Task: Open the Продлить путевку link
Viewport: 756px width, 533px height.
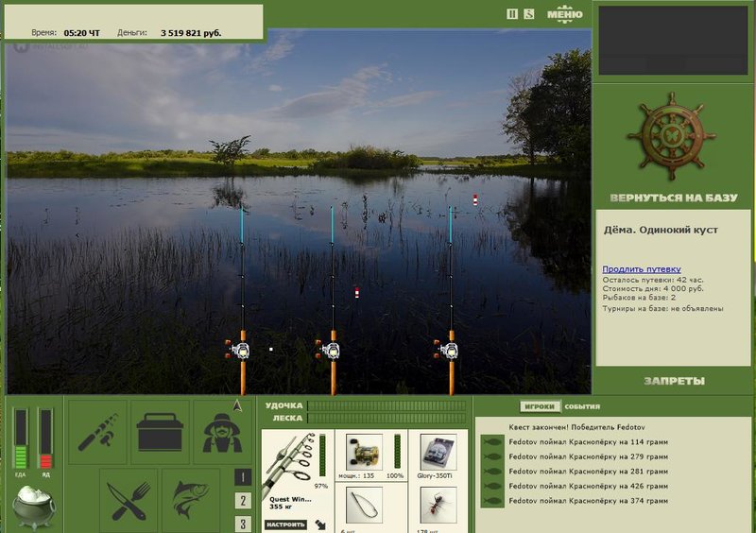Action: (642, 269)
